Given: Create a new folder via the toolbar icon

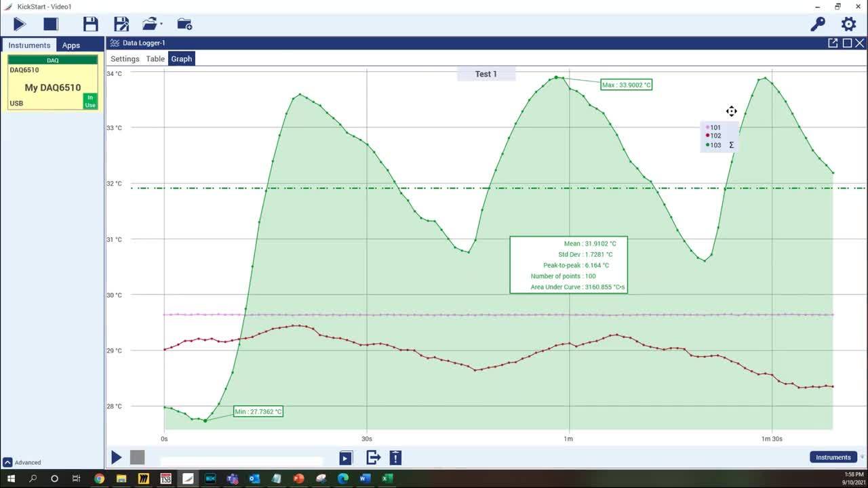Looking at the screenshot, I should click(184, 24).
